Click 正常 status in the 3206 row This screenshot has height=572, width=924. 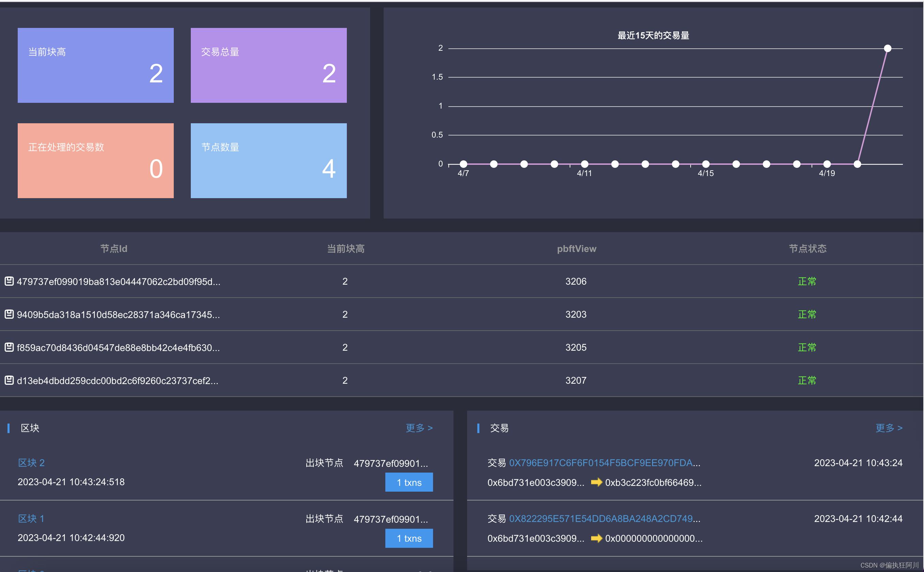pos(807,281)
